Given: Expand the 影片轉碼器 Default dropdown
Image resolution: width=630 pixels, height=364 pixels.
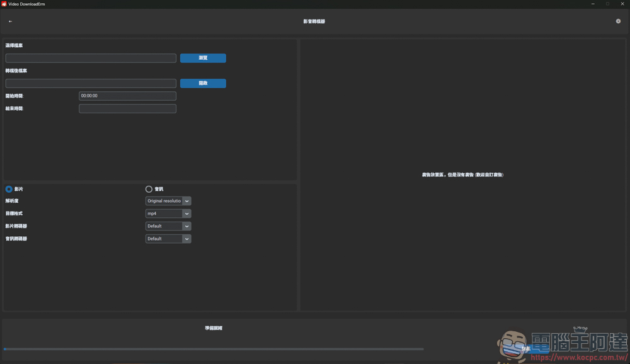Looking at the screenshot, I should [168, 226].
